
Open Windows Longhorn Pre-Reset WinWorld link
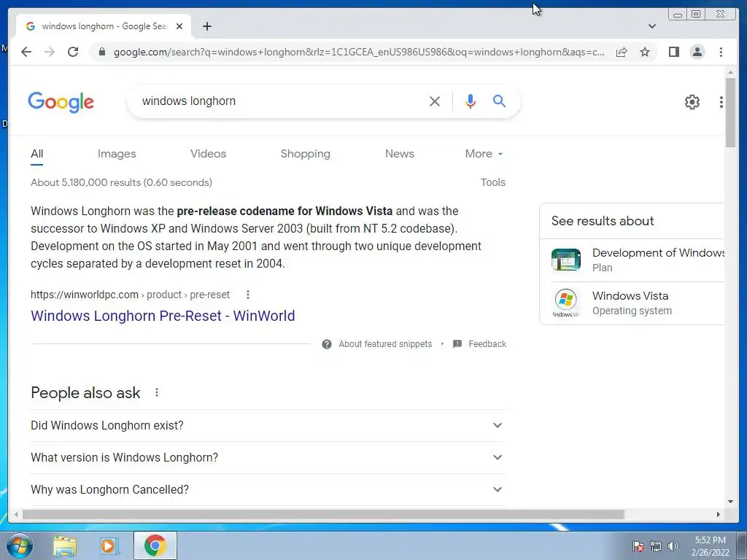coord(163,316)
